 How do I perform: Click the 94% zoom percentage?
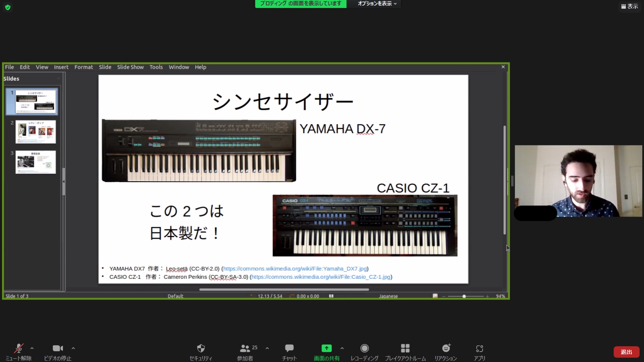click(500, 296)
